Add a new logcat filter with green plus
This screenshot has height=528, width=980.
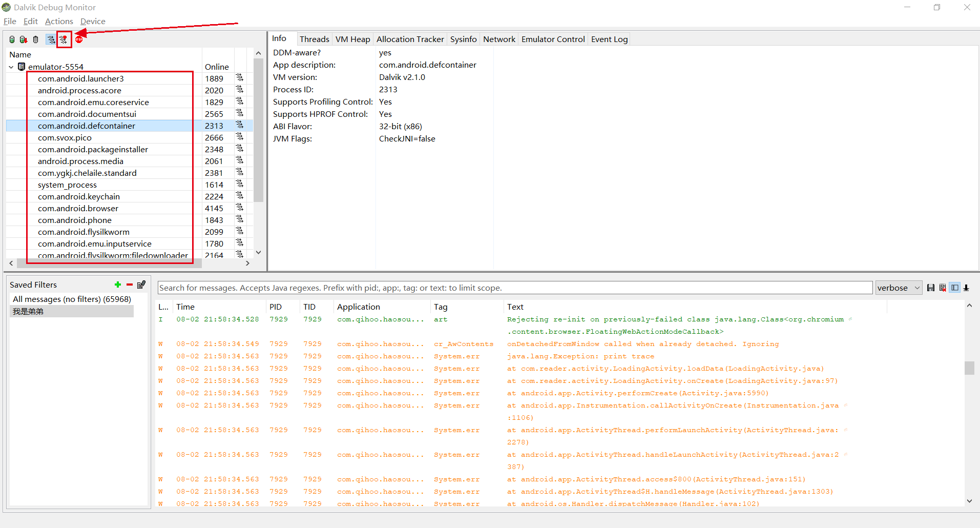118,285
